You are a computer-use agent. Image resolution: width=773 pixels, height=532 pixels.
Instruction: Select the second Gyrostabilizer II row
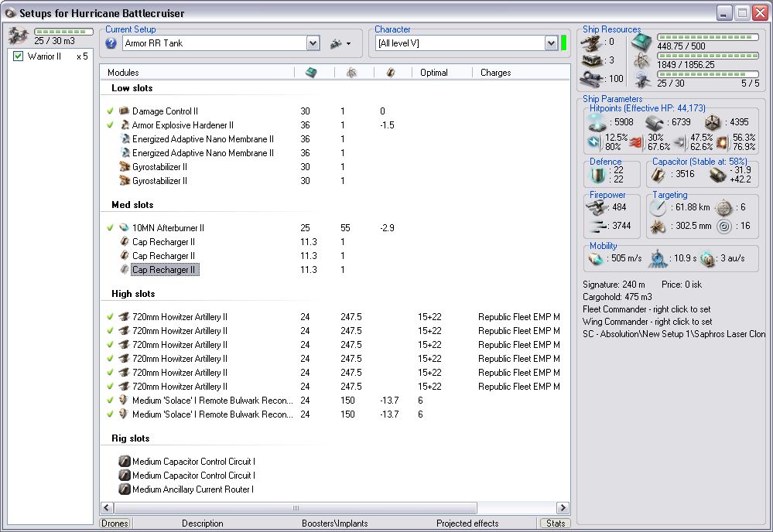159,181
